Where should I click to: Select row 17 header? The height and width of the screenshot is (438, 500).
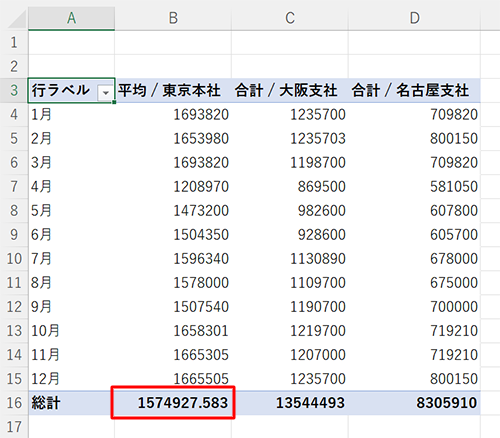click(14, 427)
